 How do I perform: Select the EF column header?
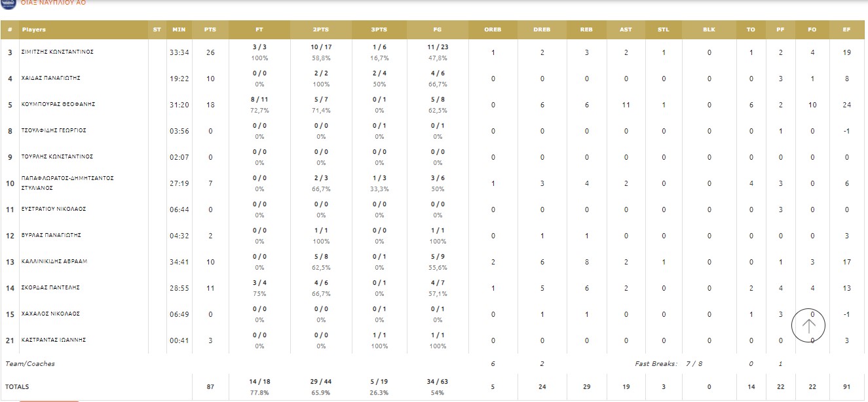(846, 29)
